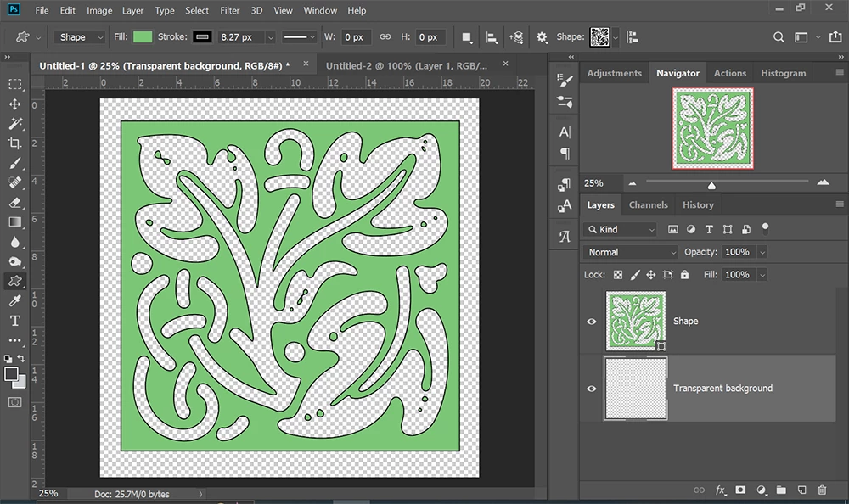Toggle link width and height
Viewport: 849px width, 504px height.
[385, 36]
